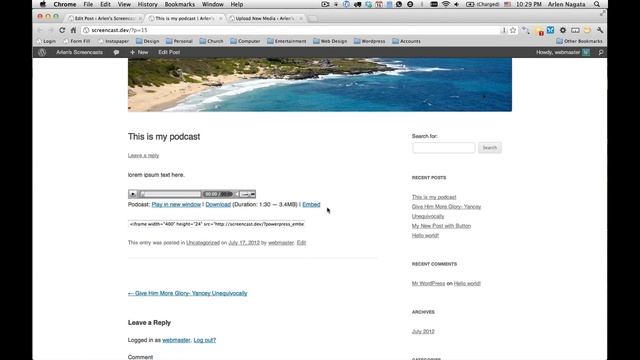Adjust the audio player volume slider

tap(245, 194)
